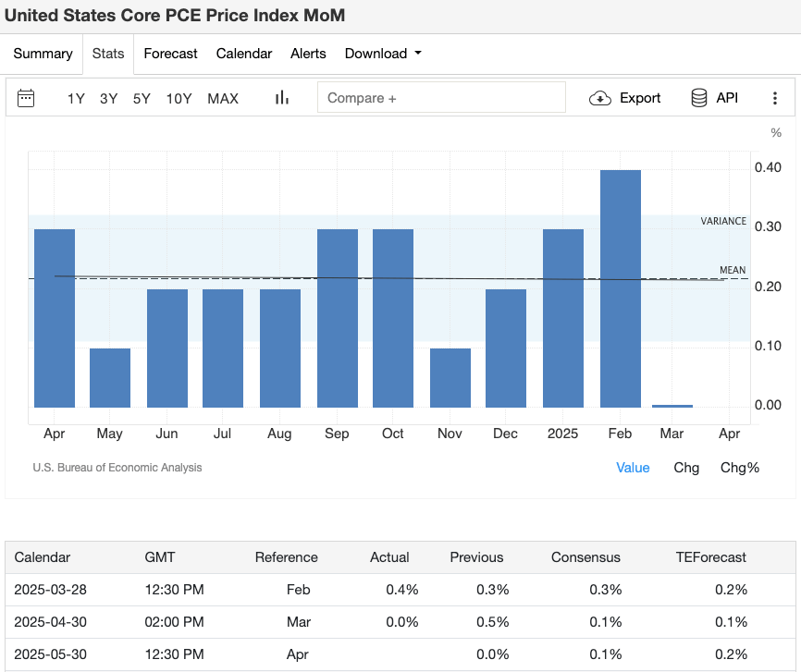Open the three-dot more options menu

(x=775, y=98)
